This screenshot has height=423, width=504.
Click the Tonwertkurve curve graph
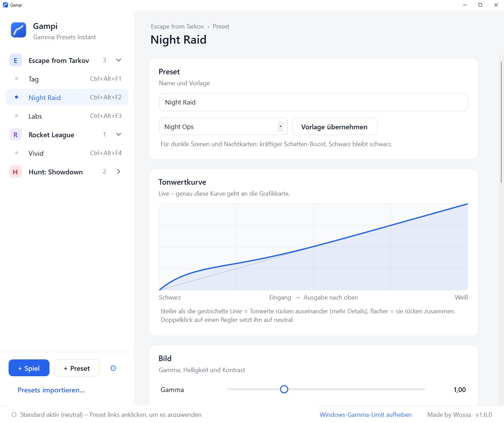coord(313,247)
